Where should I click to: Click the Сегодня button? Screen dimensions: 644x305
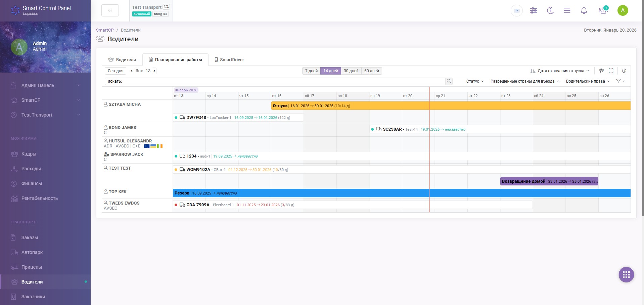[116, 71]
